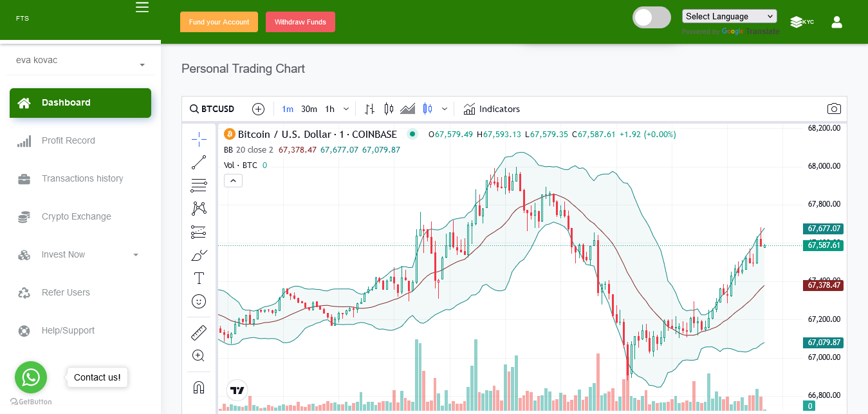Image resolution: width=868 pixels, height=414 pixels.
Task: Click the magnet mode icon
Action: [x=199, y=387]
